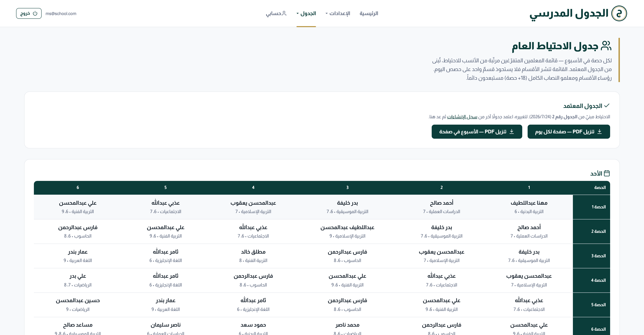Click the user icon next to حسابي

pyautogui.click(x=284, y=13)
